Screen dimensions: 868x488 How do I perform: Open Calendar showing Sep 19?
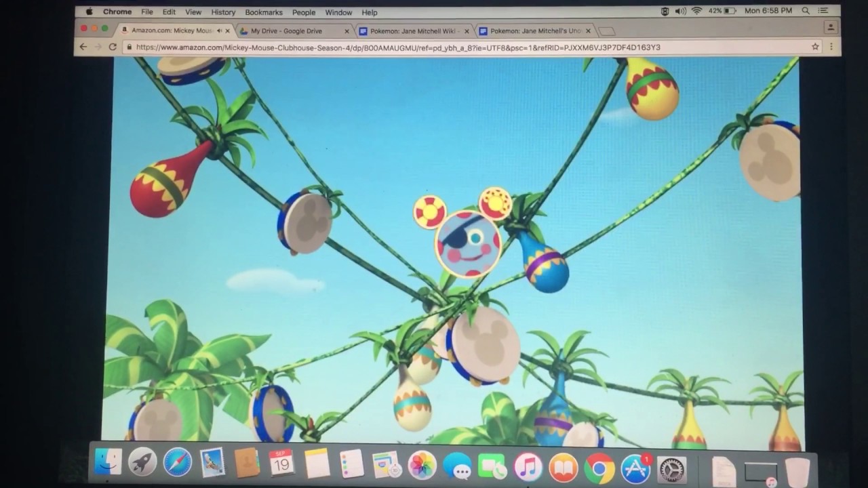click(281, 464)
